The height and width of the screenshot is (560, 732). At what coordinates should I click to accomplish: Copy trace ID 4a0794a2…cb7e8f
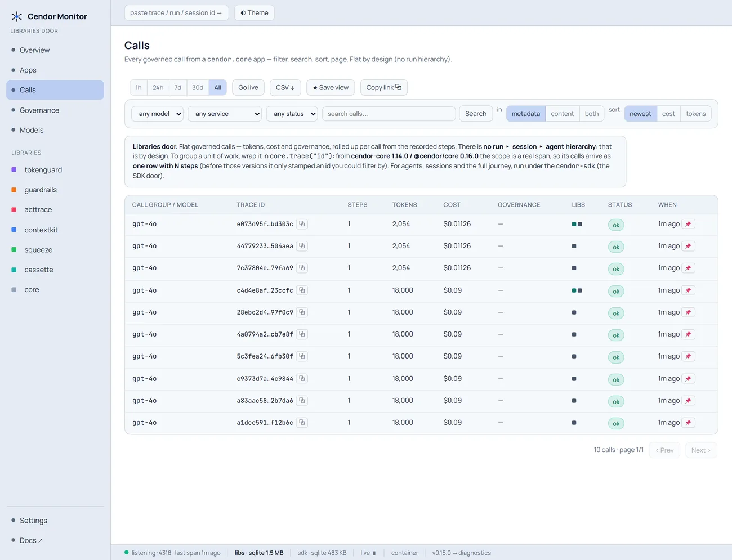(302, 334)
